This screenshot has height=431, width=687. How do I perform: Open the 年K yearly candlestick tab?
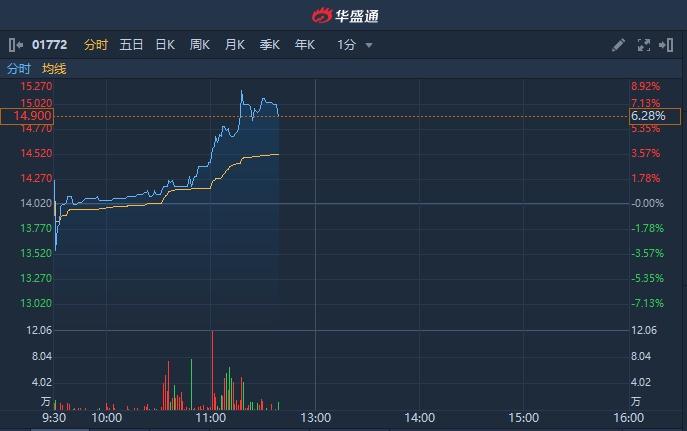click(305, 45)
